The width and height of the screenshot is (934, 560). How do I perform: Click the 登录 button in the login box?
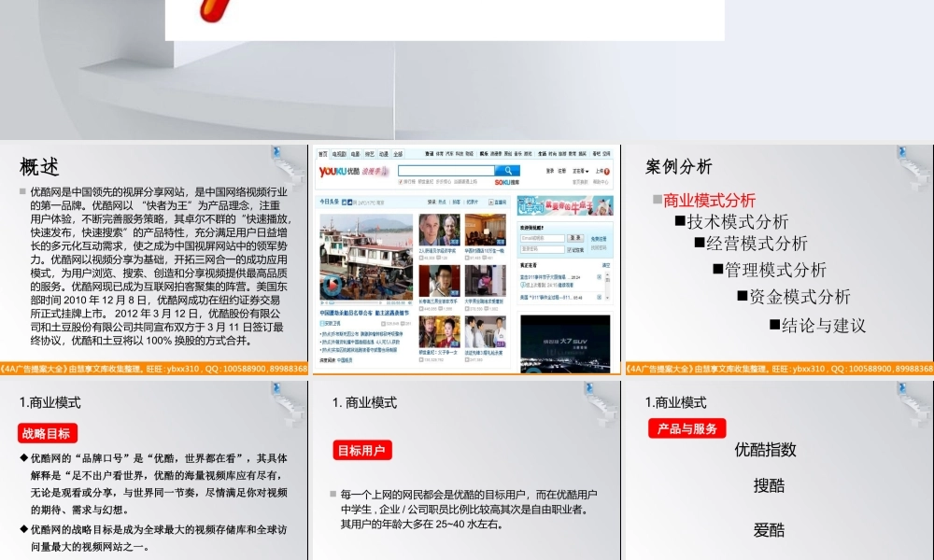[575, 238]
